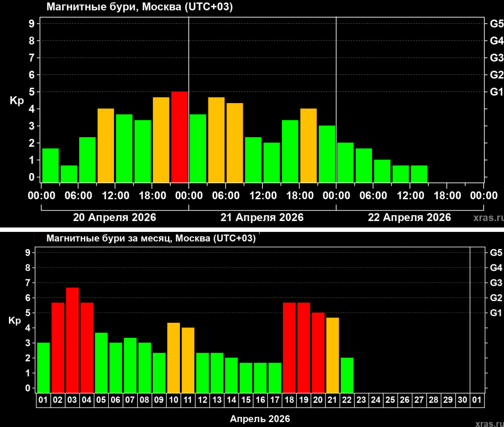
Task: Select day 22 box on the monthly axis
Action: [x=347, y=400]
